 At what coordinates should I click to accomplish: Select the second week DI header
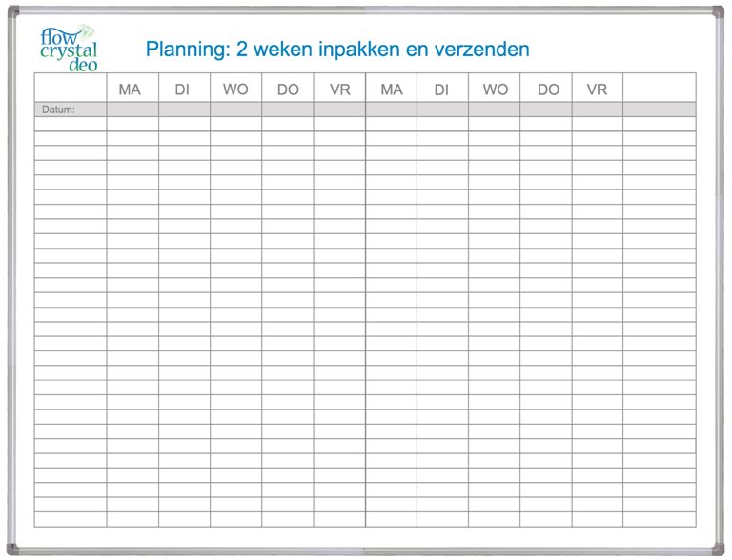tap(441, 90)
